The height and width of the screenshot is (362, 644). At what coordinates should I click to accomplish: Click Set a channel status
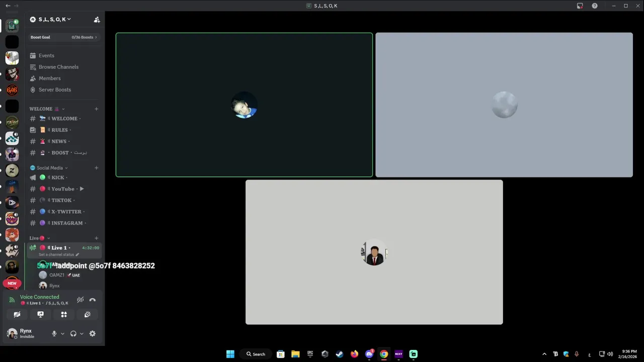tap(57, 254)
